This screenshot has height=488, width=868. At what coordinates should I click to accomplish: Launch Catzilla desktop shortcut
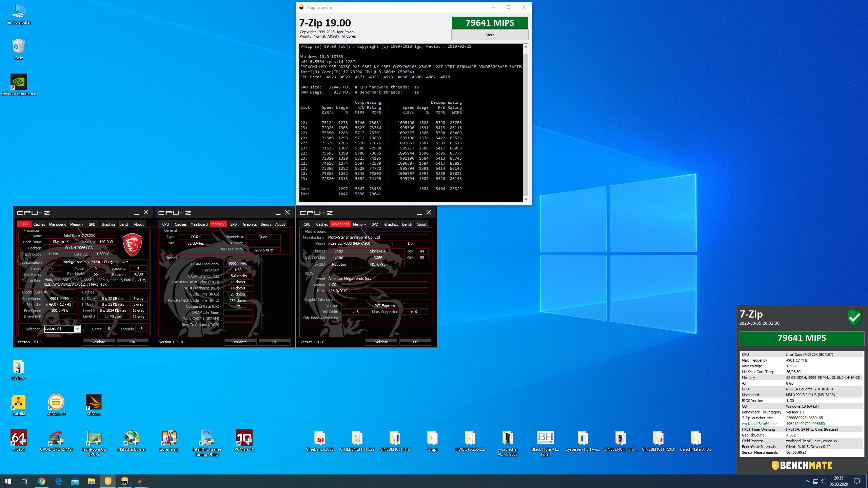click(18, 405)
